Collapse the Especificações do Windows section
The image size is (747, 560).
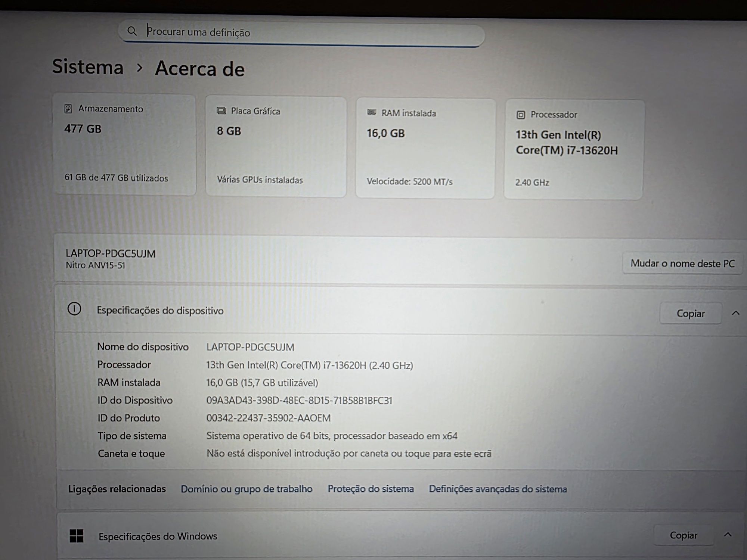point(728,535)
